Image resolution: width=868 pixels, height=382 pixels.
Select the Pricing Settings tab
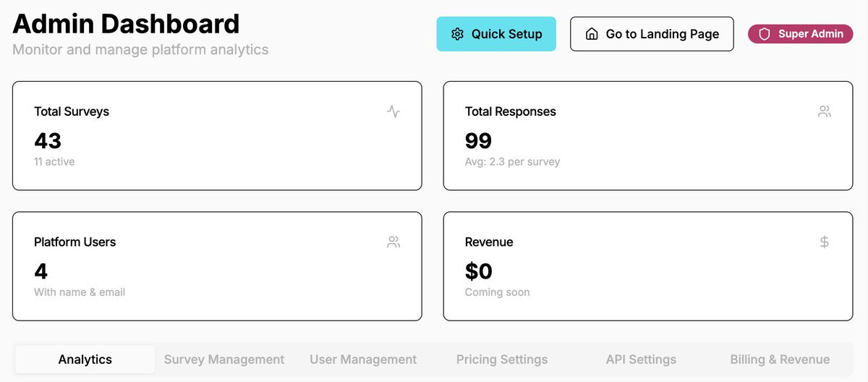(502, 360)
